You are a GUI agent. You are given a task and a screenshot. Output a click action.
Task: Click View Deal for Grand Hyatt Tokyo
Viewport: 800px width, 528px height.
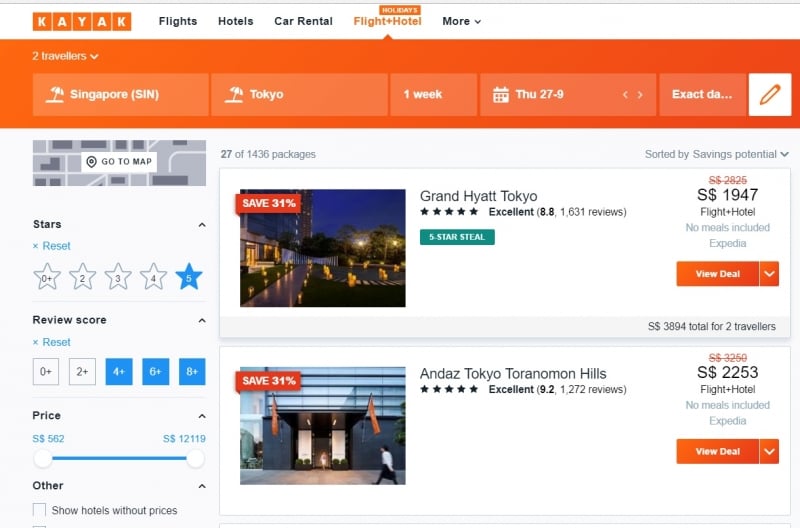(717, 274)
